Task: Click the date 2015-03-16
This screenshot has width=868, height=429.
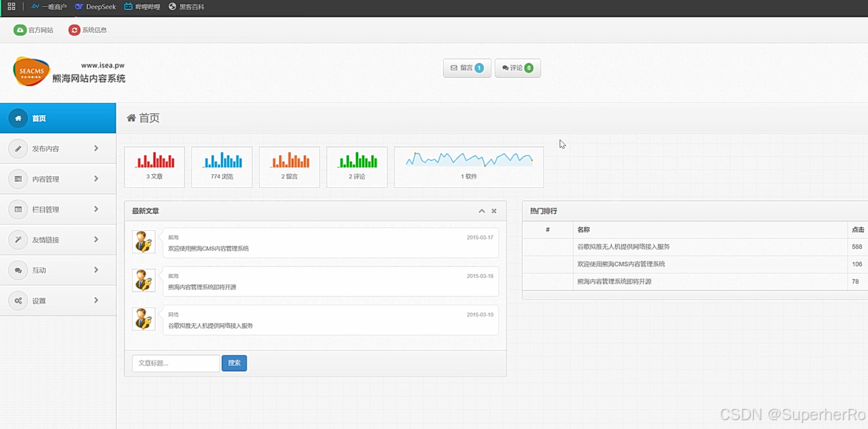Action: (x=480, y=276)
